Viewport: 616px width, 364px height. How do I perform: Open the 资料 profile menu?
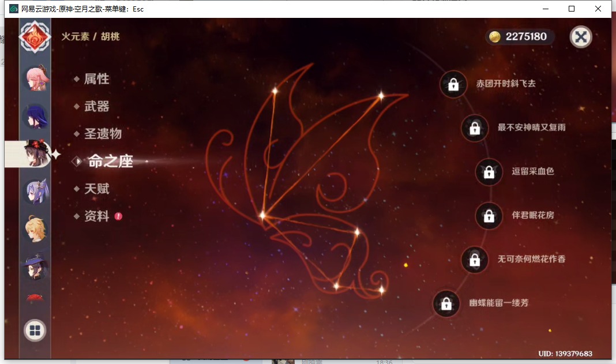click(x=97, y=216)
